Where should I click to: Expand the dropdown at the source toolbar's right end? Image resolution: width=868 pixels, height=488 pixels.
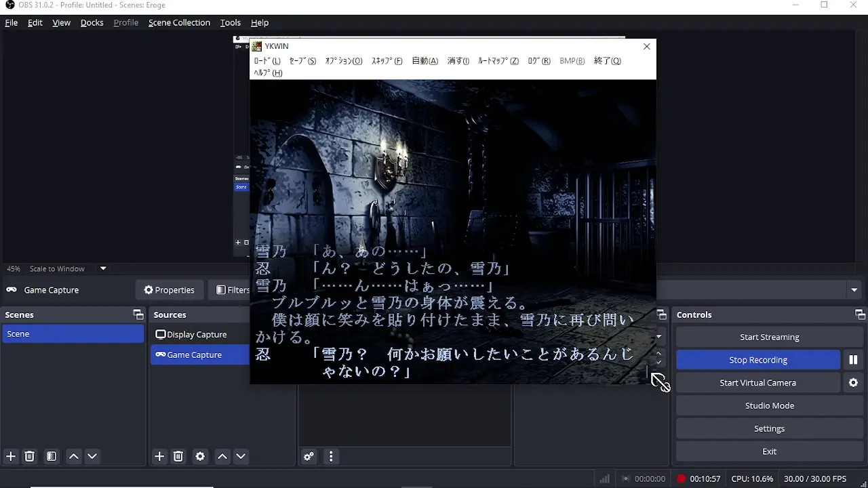coord(854,290)
